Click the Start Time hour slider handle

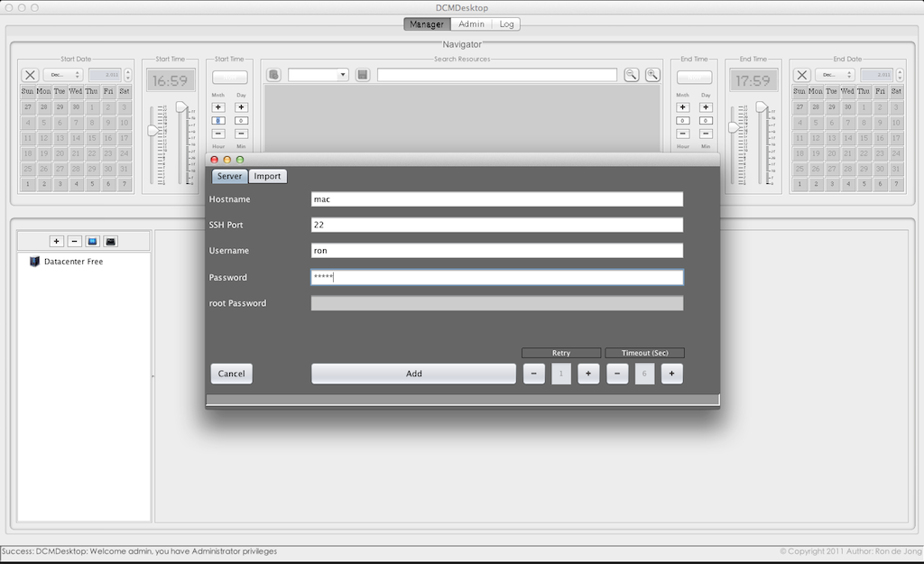tap(153, 131)
